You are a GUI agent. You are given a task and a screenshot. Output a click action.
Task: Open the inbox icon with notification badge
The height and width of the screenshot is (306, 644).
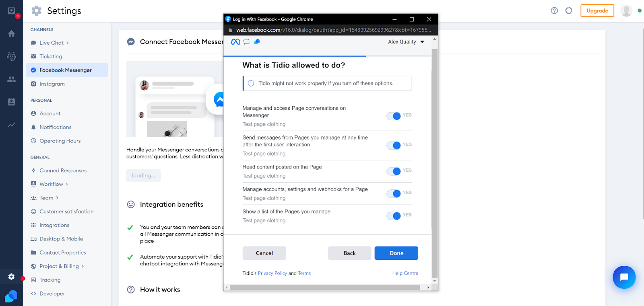point(12,11)
